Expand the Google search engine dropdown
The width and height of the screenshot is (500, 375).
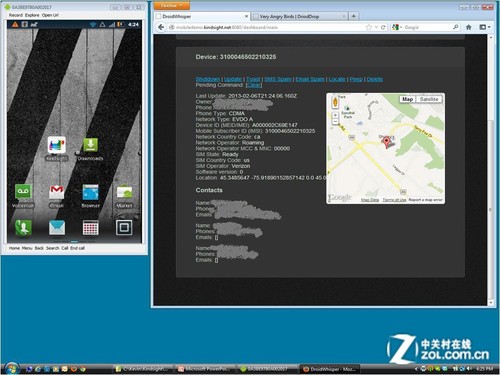click(x=397, y=27)
